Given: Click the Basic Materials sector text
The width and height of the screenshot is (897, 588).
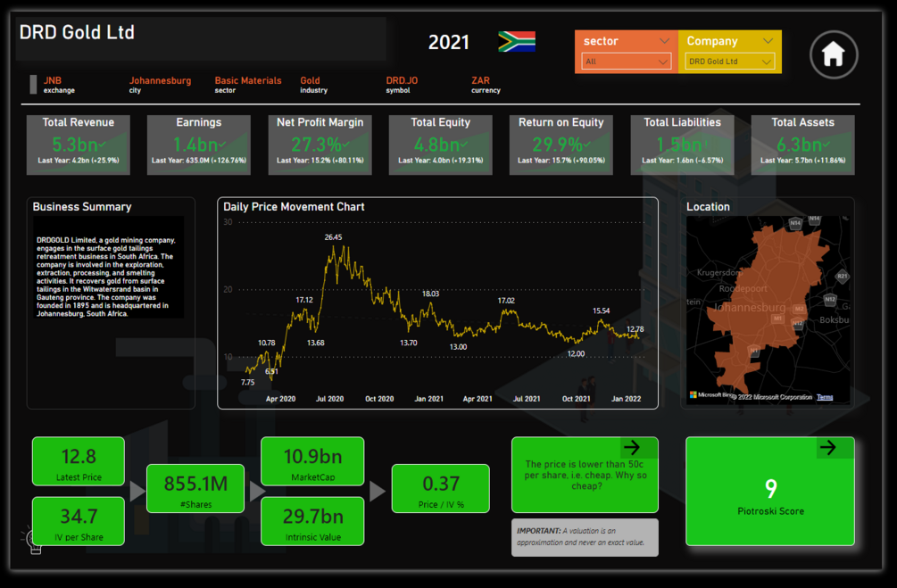Looking at the screenshot, I should 248,80.
